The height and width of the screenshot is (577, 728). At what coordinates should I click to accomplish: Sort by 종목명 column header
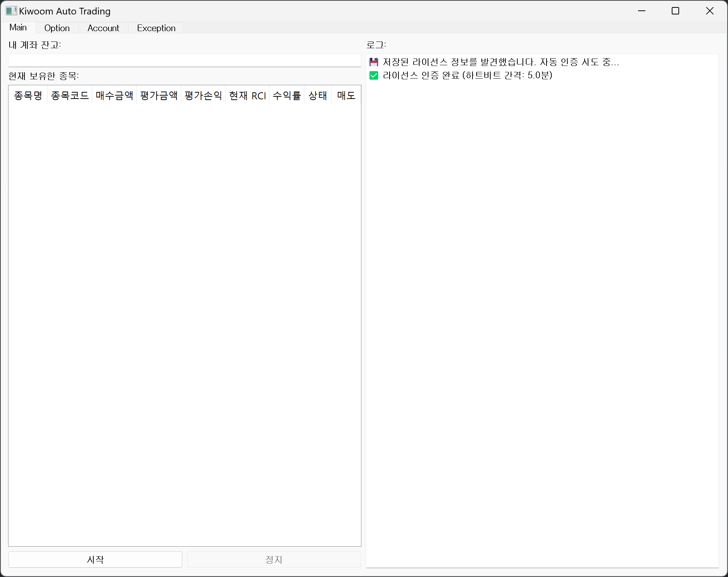[28, 96]
